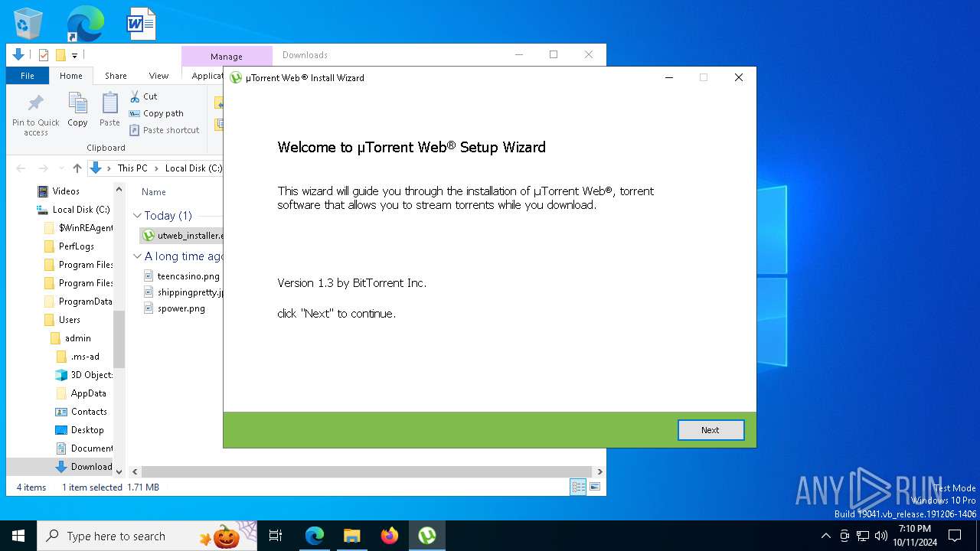Select Videos in navigation tree
The height and width of the screenshot is (551, 980).
[x=66, y=191]
